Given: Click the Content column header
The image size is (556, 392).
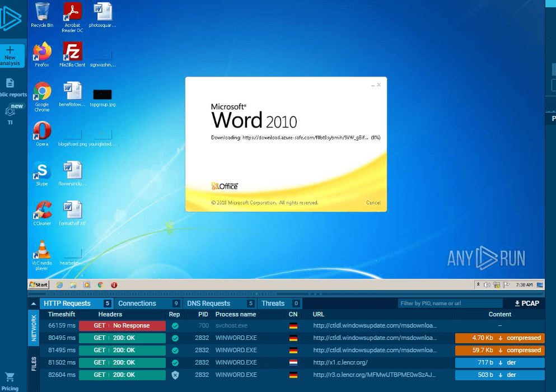Looking at the screenshot, I should tap(500, 314).
